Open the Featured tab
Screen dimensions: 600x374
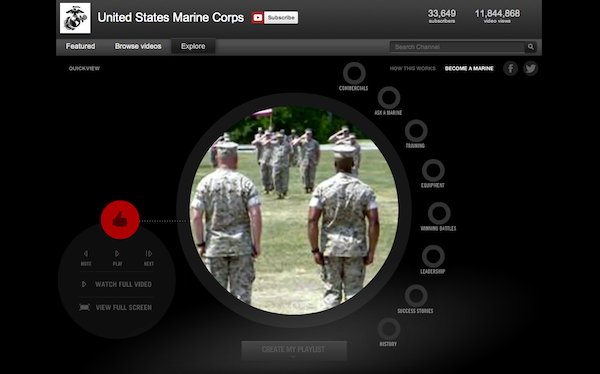coord(80,46)
